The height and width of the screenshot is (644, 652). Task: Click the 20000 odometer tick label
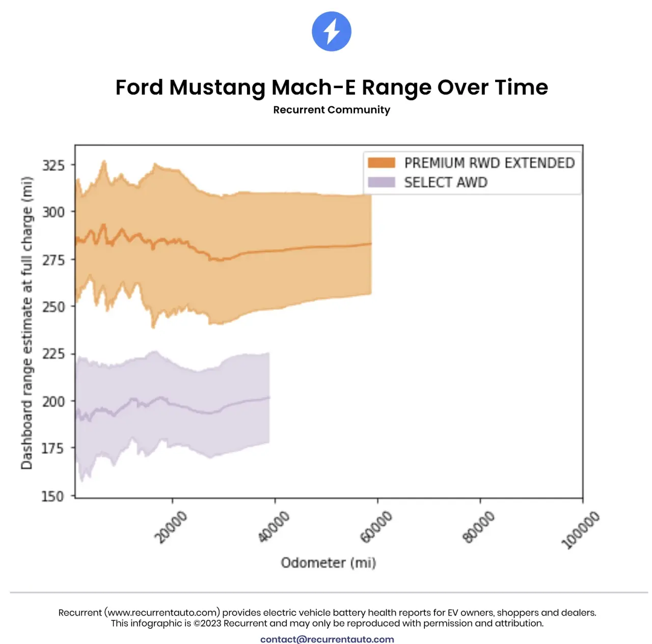171,527
